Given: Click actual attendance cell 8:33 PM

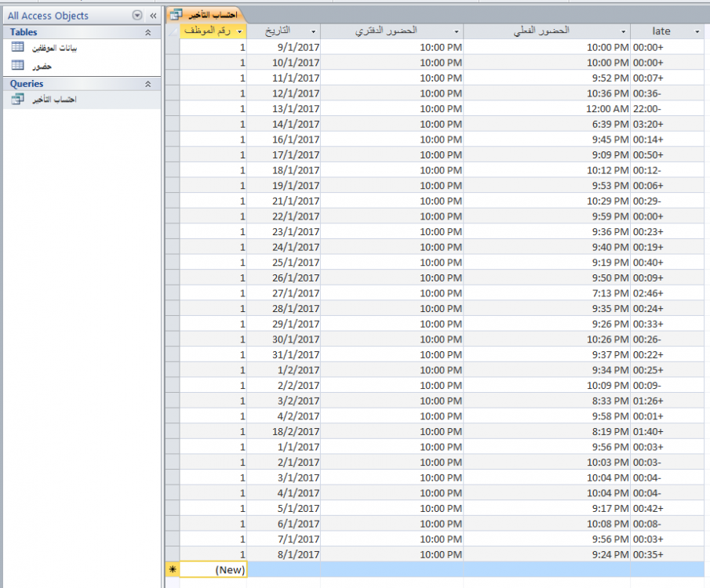Looking at the screenshot, I should (x=547, y=401).
